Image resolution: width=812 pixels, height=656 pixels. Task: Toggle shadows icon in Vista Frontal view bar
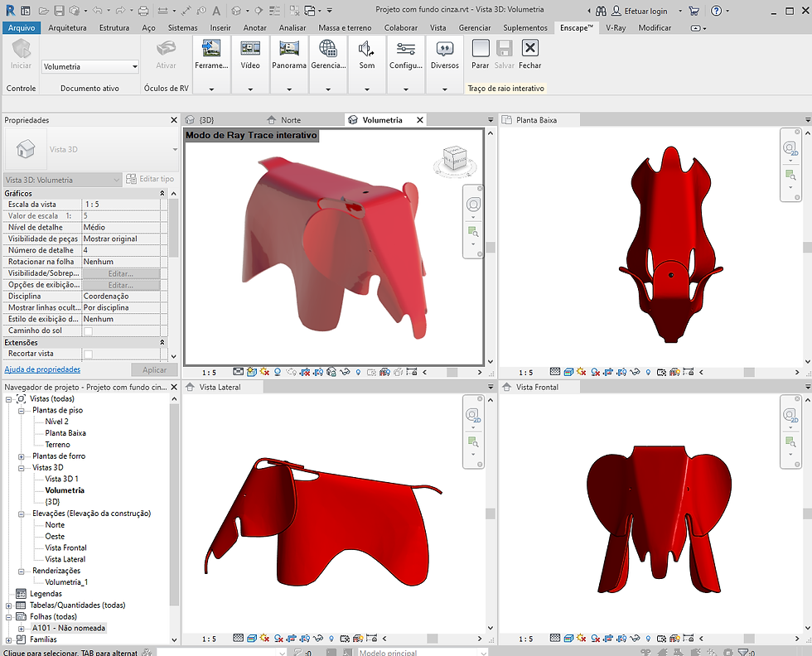pos(595,638)
